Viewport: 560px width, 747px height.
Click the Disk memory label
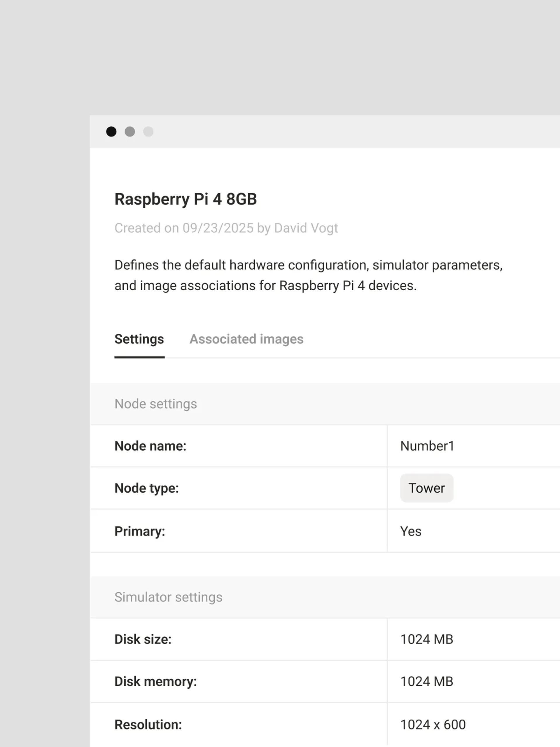coord(156,681)
